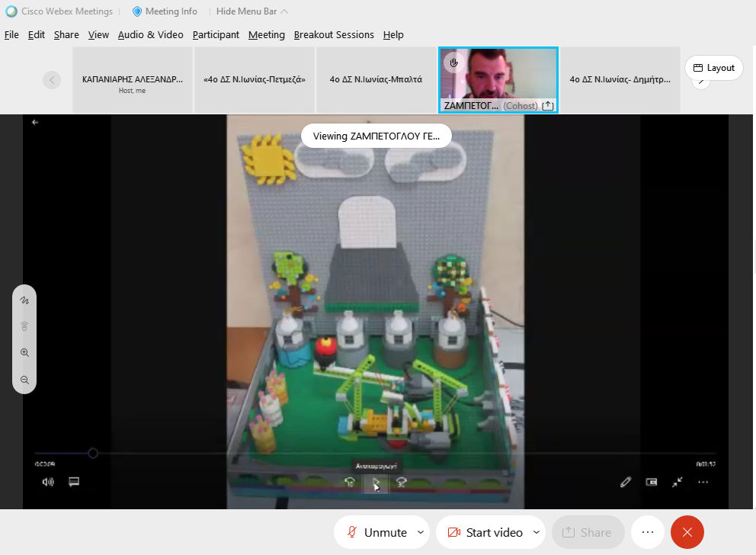Open the Participant menu
This screenshot has width=756, height=555.
216,35
